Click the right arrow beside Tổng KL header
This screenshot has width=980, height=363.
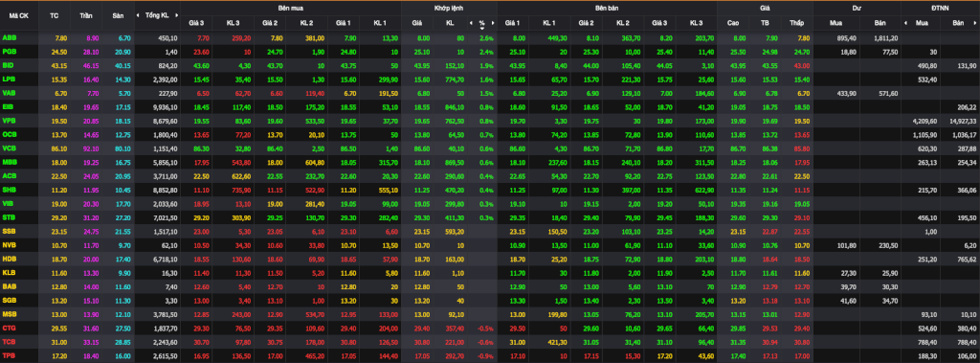click(176, 14)
